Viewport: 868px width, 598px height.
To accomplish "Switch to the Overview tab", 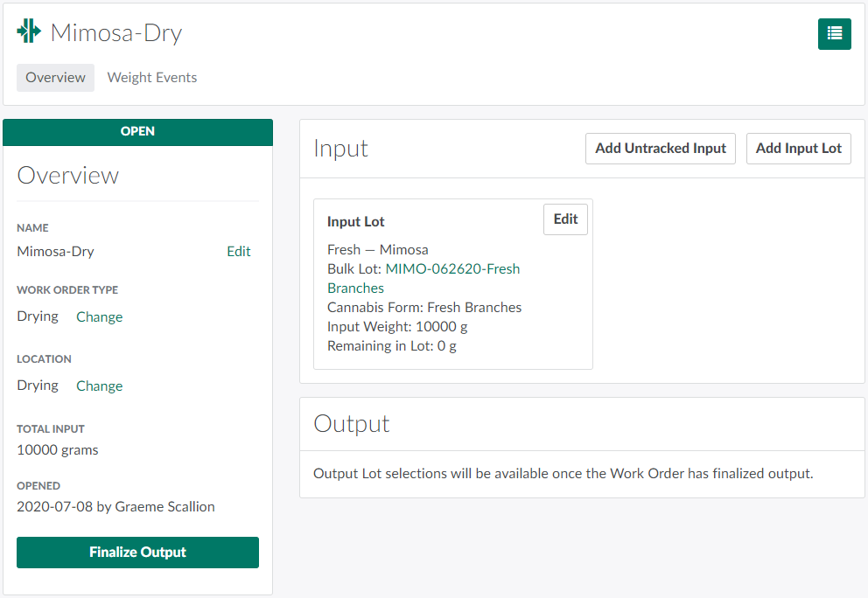I will point(55,77).
